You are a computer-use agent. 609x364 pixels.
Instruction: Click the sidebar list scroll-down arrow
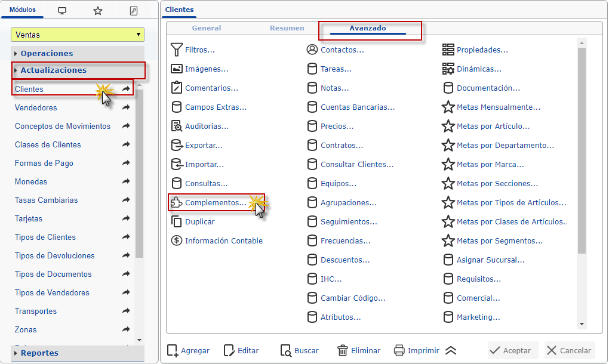point(140,340)
